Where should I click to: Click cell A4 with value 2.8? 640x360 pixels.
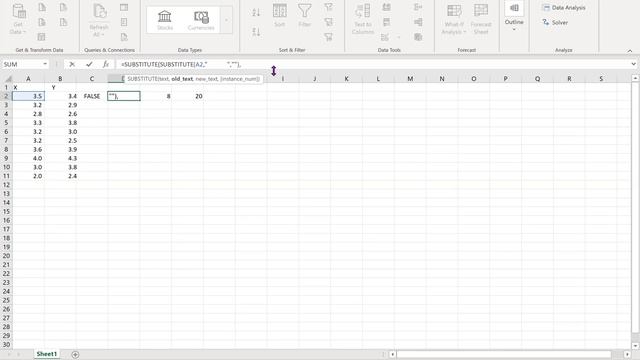coord(28,114)
